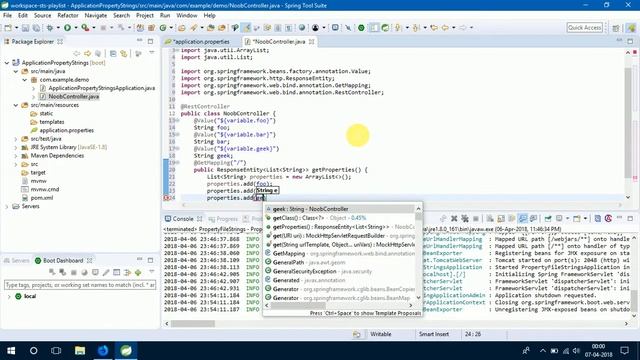Click the Console horizontal scrollbar thumb
The width and height of the screenshot is (640, 360).
click(x=193, y=324)
